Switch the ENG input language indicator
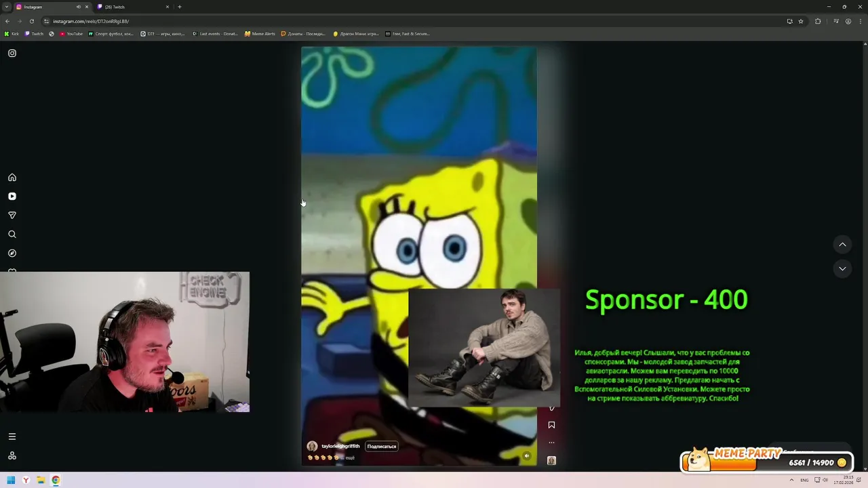Screen dimensions: 868x488 point(804,481)
